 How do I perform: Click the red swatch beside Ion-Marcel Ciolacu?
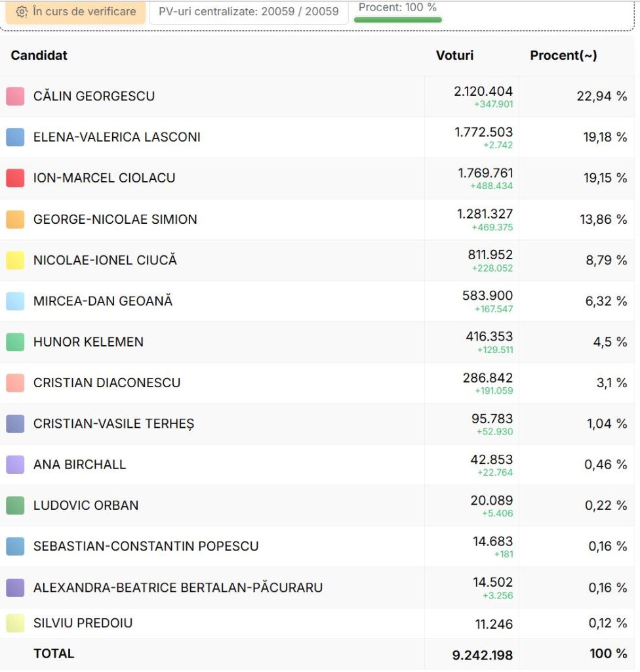click(15, 178)
